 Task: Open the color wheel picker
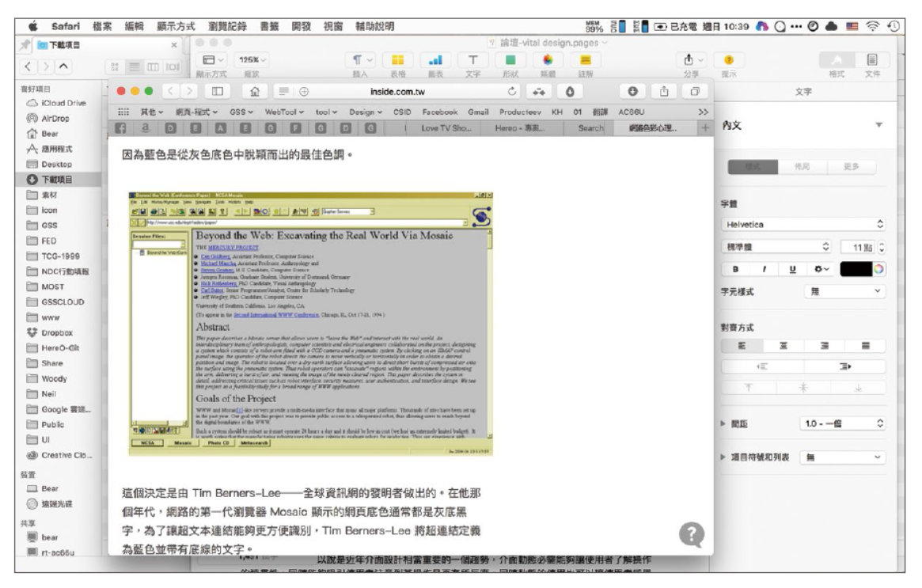[878, 269]
